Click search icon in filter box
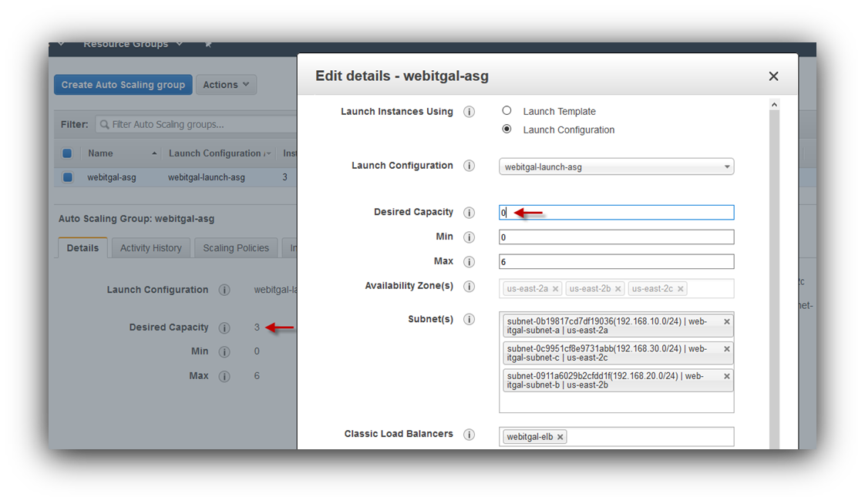The width and height of the screenshot is (865, 504). click(x=104, y=125)
